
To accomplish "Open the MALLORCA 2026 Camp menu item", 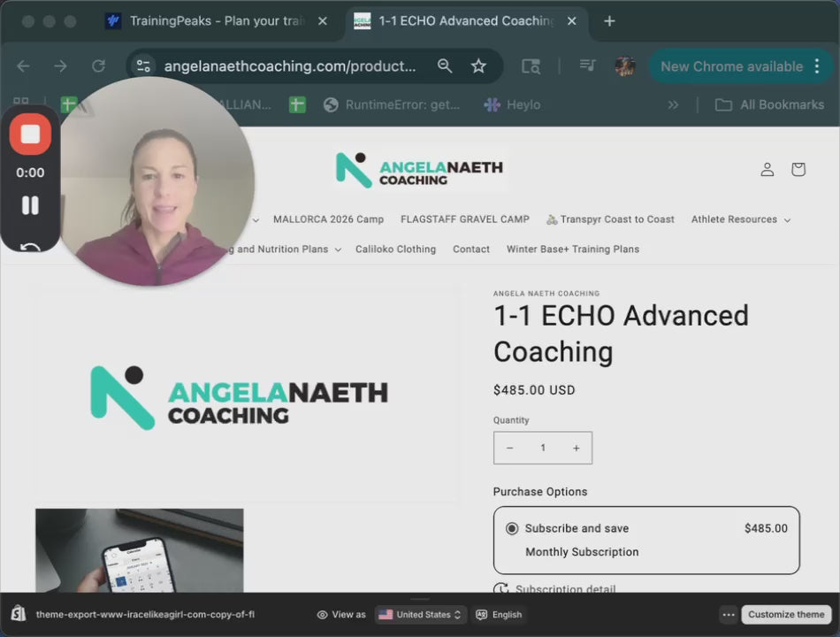I will tap(328, 219).
